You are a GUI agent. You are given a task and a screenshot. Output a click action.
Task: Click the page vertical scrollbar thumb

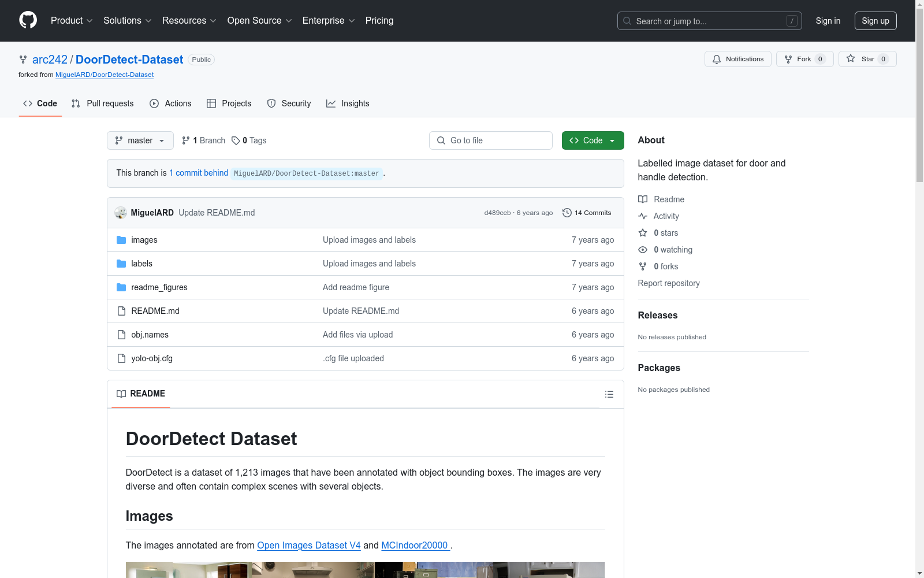tap(919, 95)
